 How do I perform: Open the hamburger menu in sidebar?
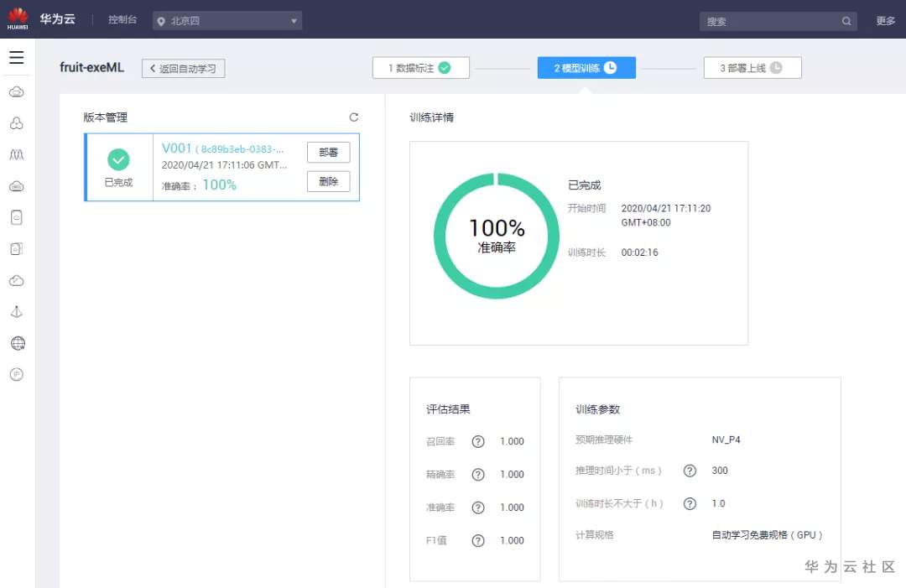point(17,57)
